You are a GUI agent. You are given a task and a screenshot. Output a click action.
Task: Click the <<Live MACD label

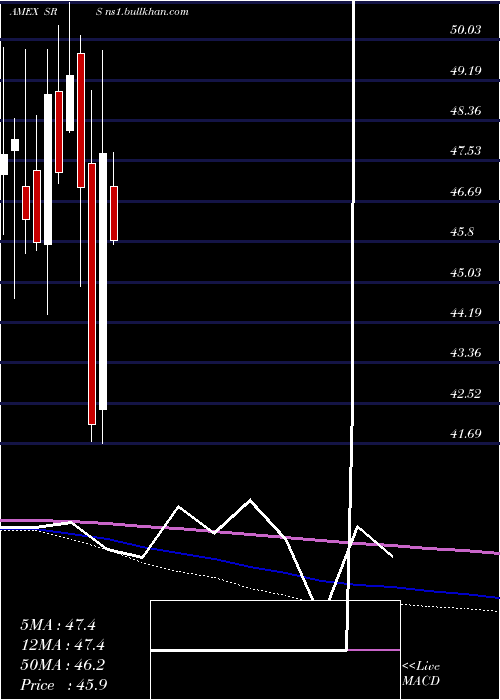(x=421, y=674)
